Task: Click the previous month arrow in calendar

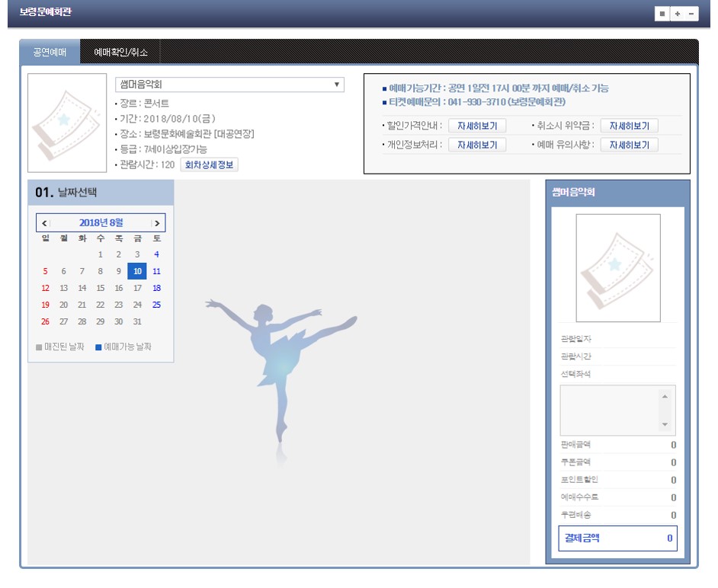Action: tap(44, 223)
